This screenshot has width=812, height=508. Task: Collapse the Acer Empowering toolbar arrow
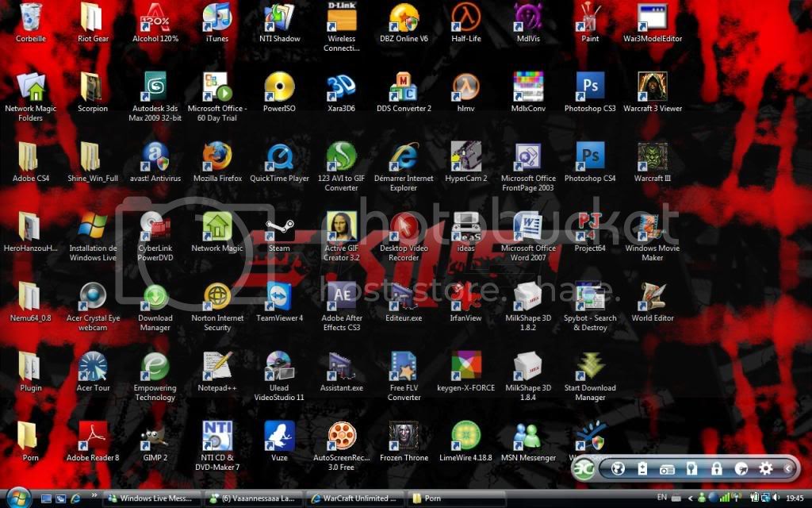(x=788, y=468)
